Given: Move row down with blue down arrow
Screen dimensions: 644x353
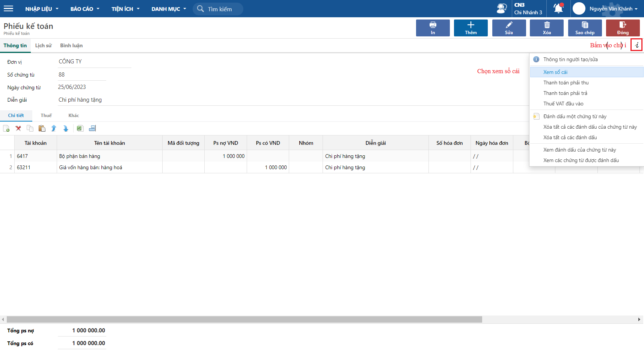Looking at the screenshot, I should pos(66,128).
